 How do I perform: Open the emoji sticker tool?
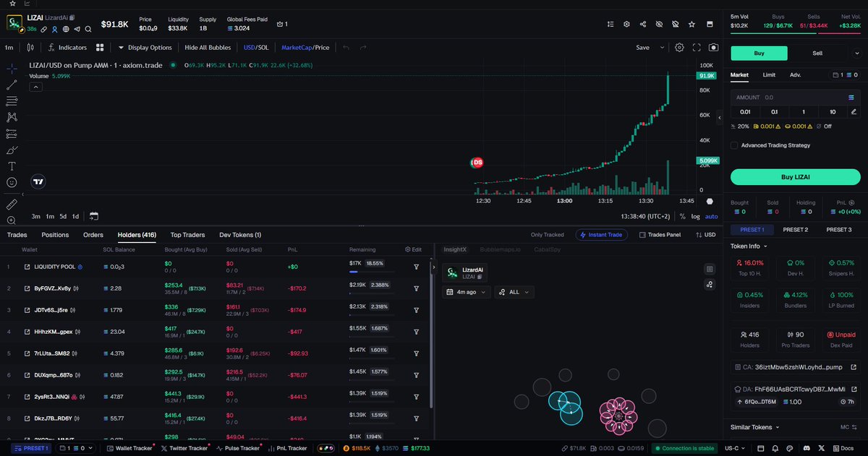point(12,182)
